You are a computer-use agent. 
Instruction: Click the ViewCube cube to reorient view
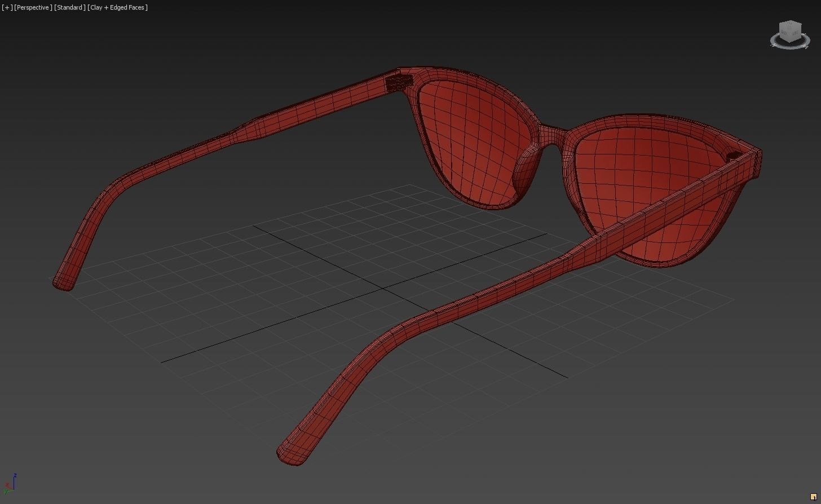789,31
